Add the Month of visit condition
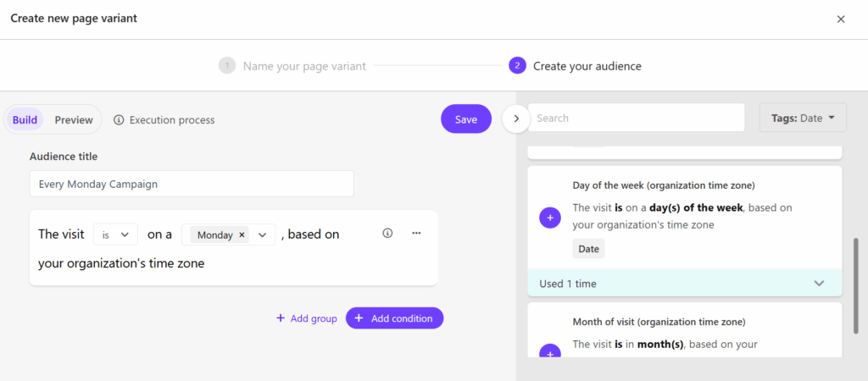Viewport: 868px width, 381px height. (x=550, y=353)
